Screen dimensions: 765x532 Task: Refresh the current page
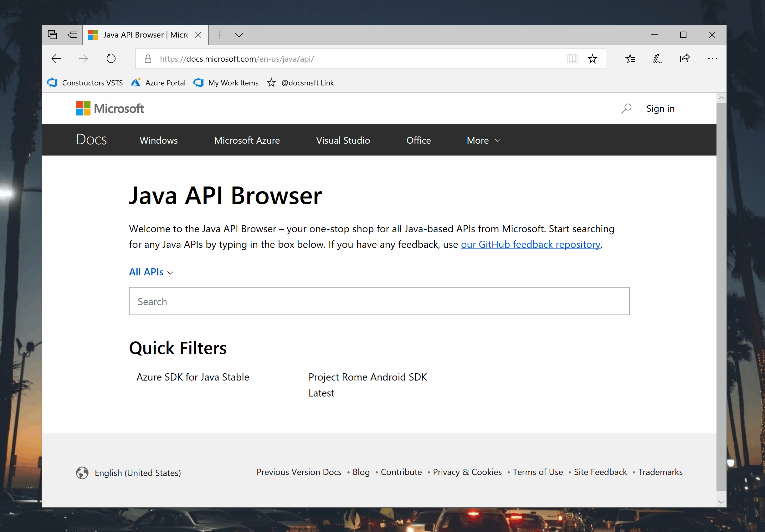[x=111, y=59]
